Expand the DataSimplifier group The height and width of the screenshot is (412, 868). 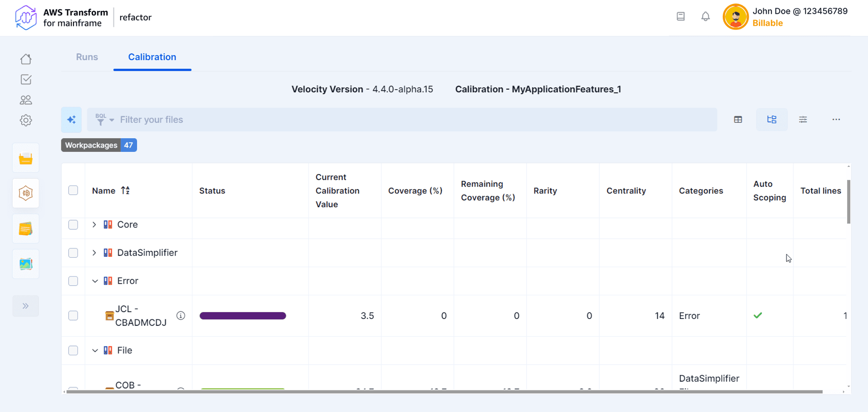(94, 253)
